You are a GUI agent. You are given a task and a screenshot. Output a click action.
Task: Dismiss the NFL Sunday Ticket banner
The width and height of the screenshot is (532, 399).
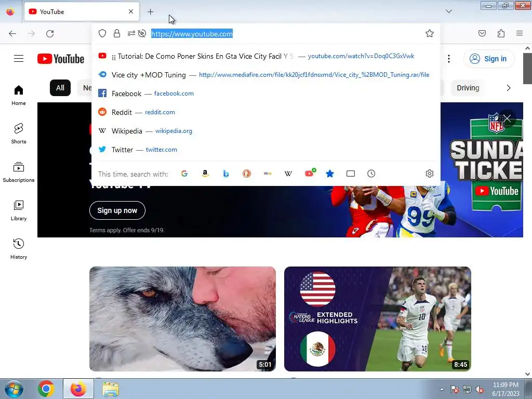[507, 118]
